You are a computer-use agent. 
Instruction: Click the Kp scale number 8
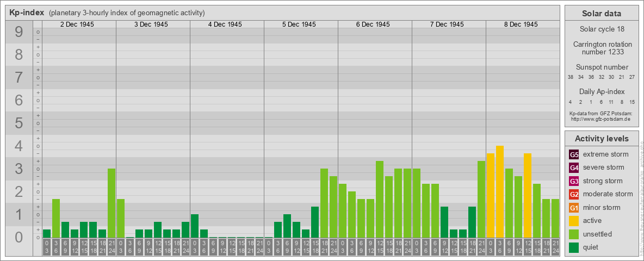click(x=18, y=54)
